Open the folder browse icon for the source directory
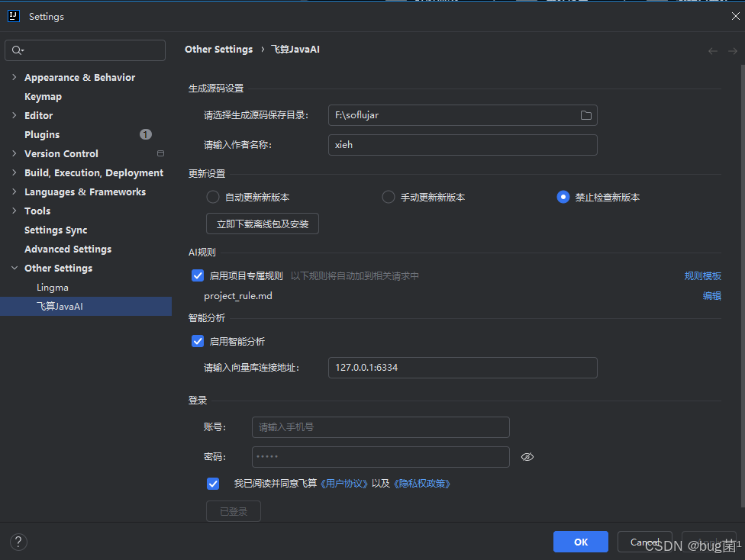 [x=585, y=115]
